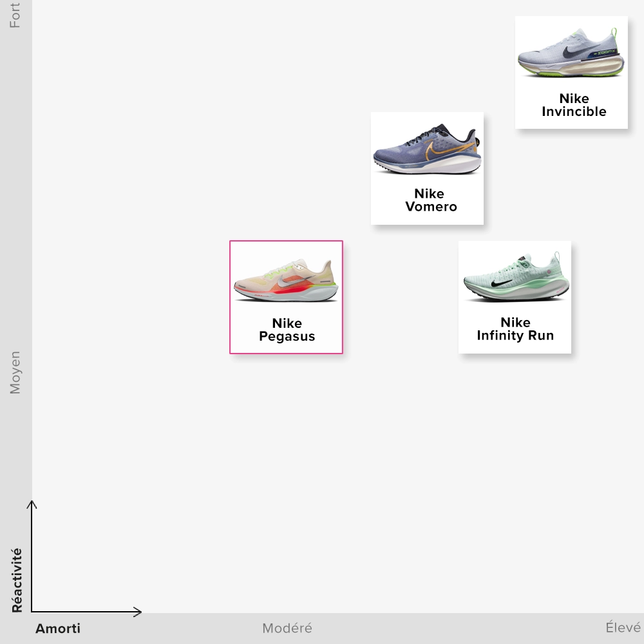Click the horizontal Amorti axis arrowhead

coord(138,611)
